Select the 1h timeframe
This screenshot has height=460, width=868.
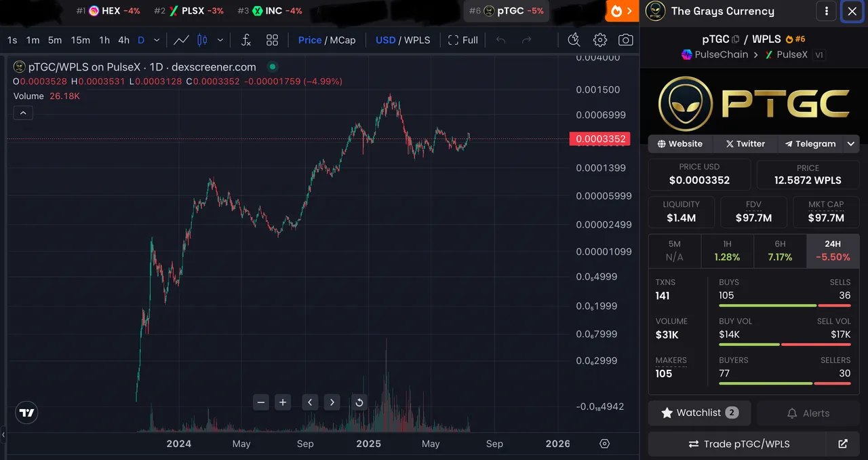coord(104,40)
